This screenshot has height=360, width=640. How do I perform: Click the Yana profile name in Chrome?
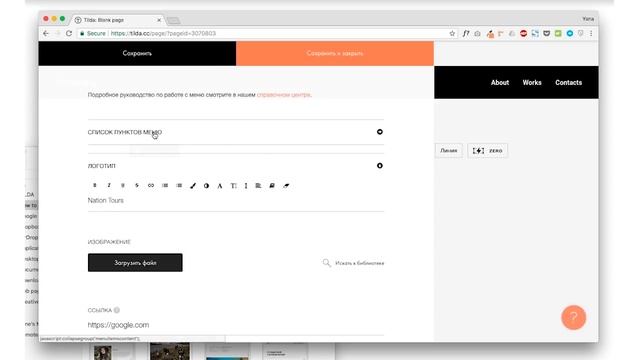click(588, 19)
